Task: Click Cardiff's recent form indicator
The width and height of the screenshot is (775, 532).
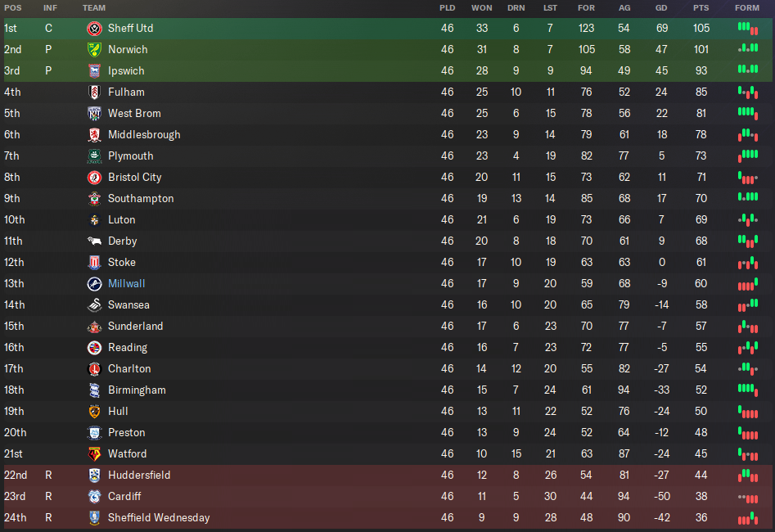Action: 747,496
